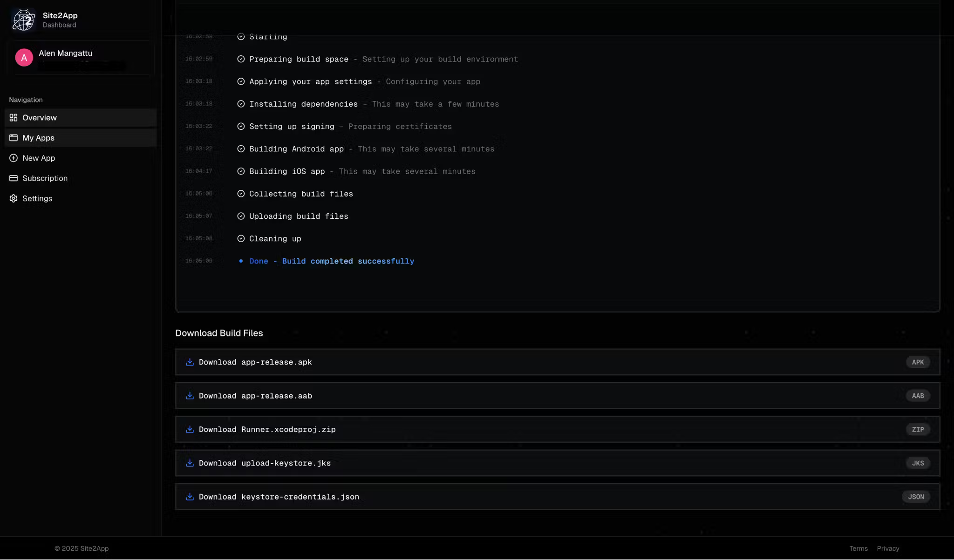Download Runner.xcodeproj.zip
954x560 pixels.
267,429
